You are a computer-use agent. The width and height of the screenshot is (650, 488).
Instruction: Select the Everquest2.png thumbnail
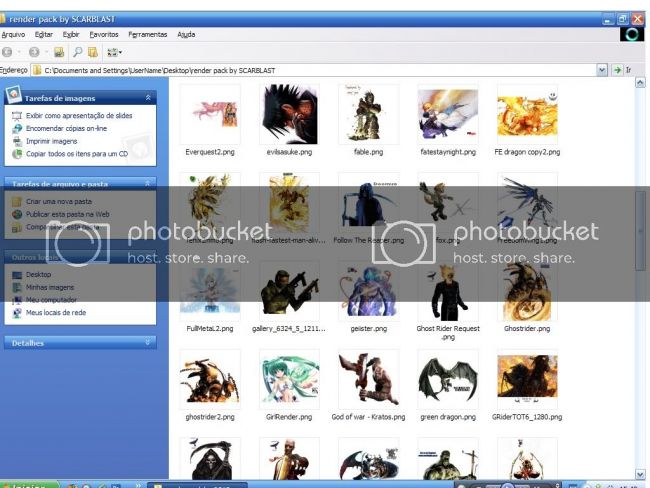(210, 114)
